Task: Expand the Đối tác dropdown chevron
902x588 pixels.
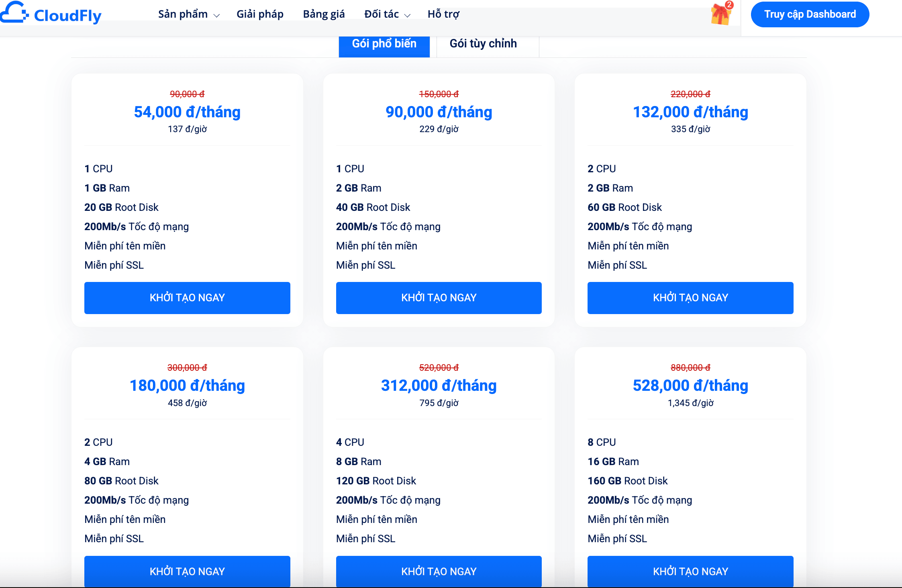Action: [407, 16]
